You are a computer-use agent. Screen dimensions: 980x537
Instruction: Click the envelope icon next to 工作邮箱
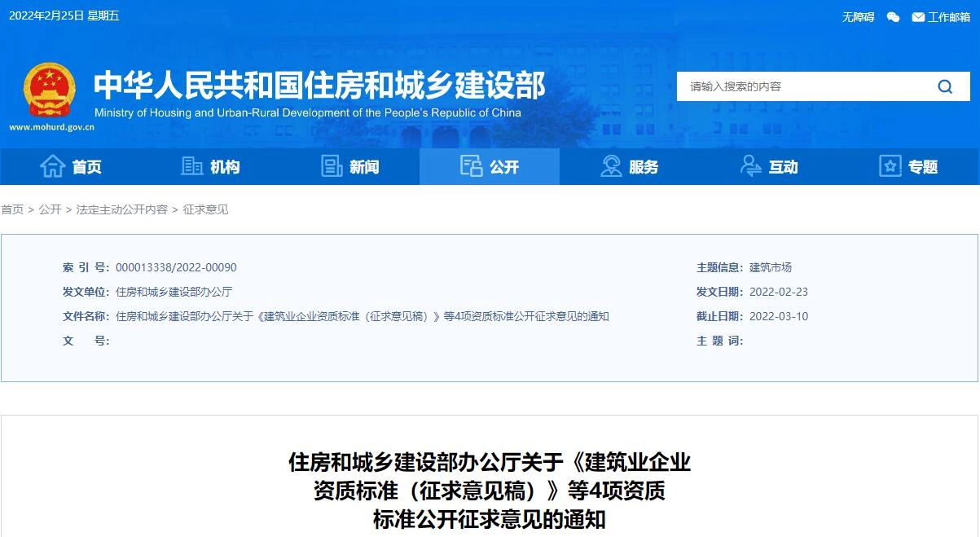916,15
